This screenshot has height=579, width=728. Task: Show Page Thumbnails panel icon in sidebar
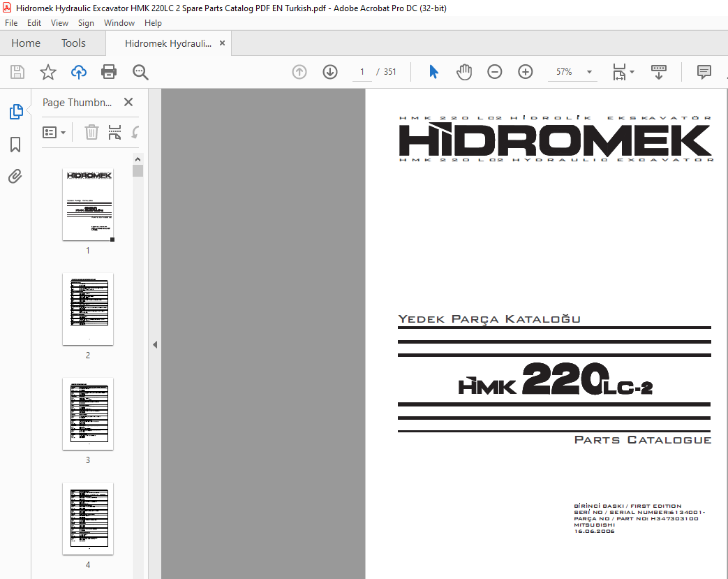pos(16,112)
